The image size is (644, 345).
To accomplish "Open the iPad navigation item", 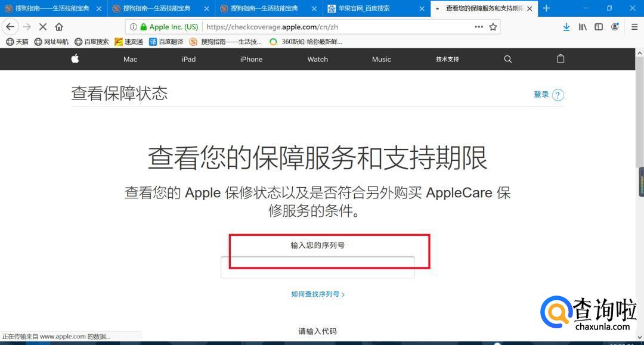I will 188,59.
